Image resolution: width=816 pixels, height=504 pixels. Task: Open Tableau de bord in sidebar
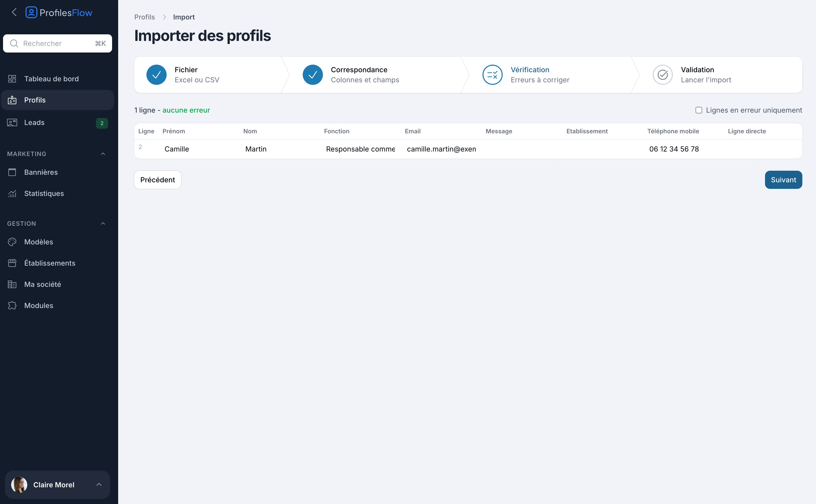pos(58,79)
